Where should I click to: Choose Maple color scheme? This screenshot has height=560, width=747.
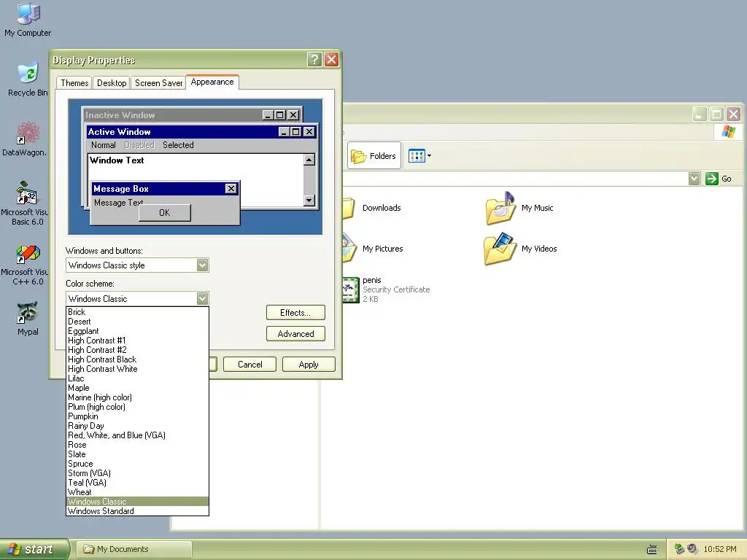pyautogui.click(x=137, y=388)
